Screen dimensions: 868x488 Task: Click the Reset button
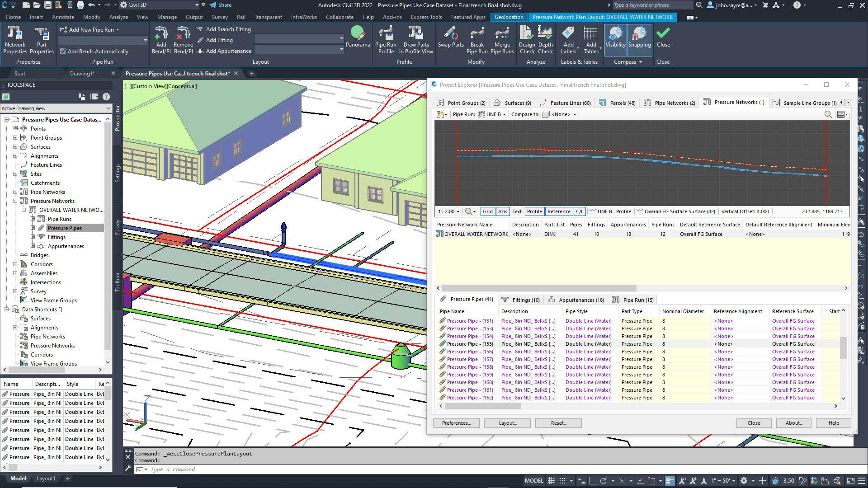(x=558, y=423)
